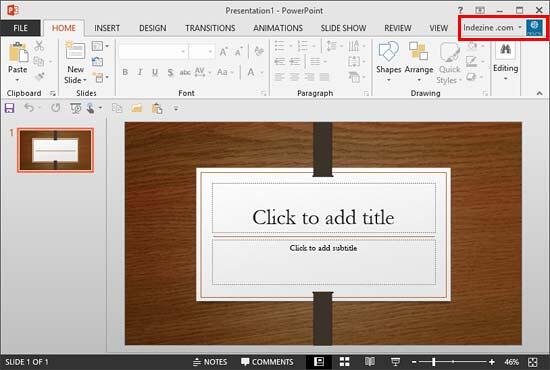Image resolution: width=550 pixels, height=370 pixels.
Task: Toggle the Notes pane
Action: (x=210, y=362)
